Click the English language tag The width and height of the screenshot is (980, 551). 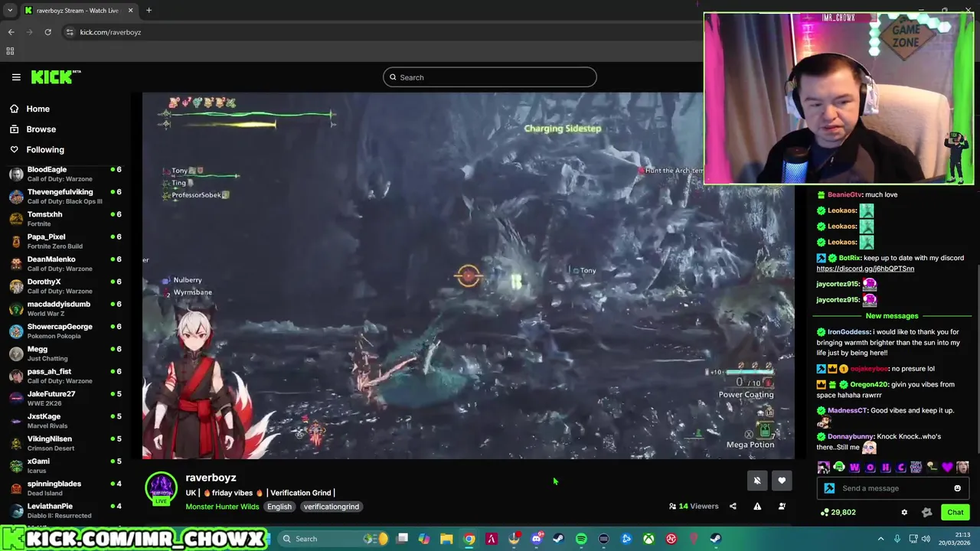tap(279, 507)
